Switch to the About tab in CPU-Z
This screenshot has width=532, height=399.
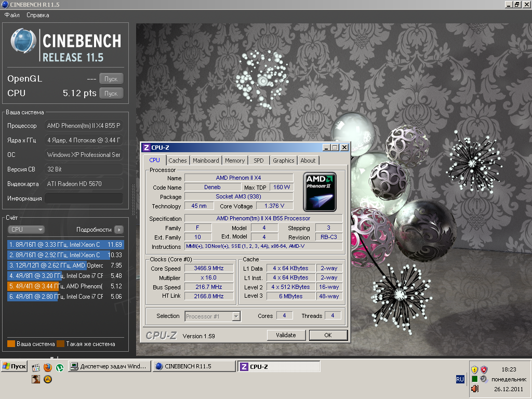308,161
